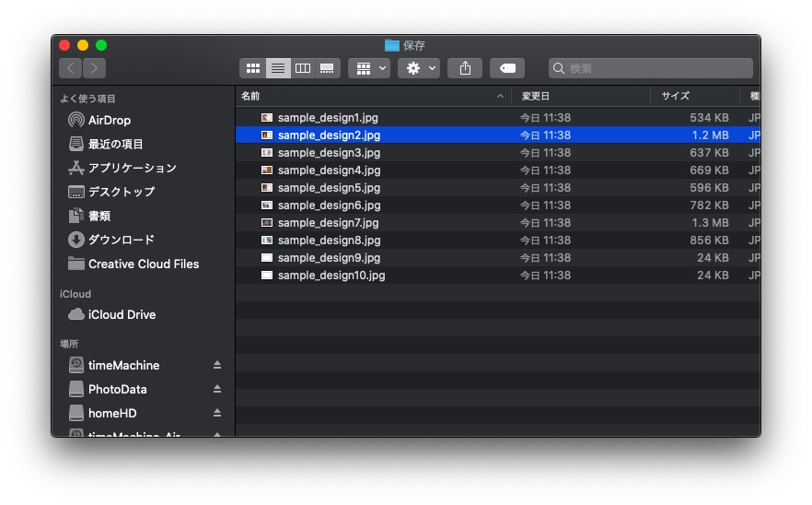Viewport: 812px width, 505px height.
Task: Click the blue folder icon in title bar
Action: pos(392,46)
